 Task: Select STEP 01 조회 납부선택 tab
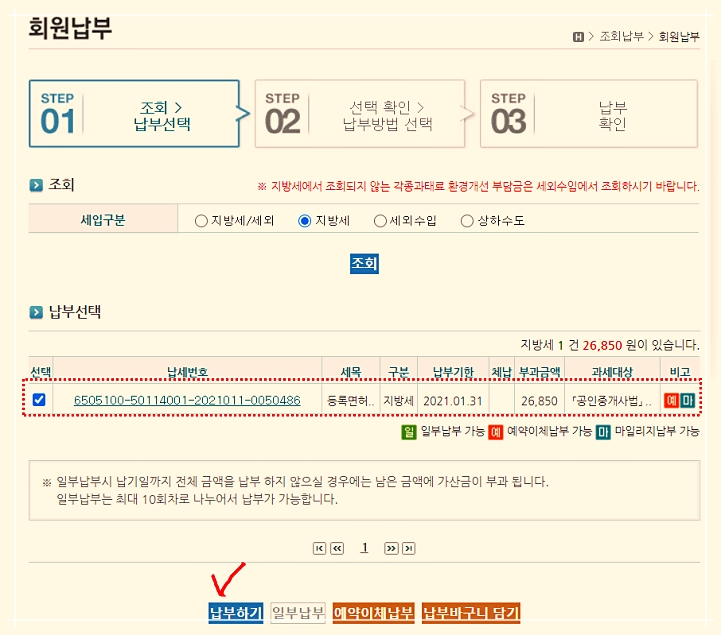[134, 114]
